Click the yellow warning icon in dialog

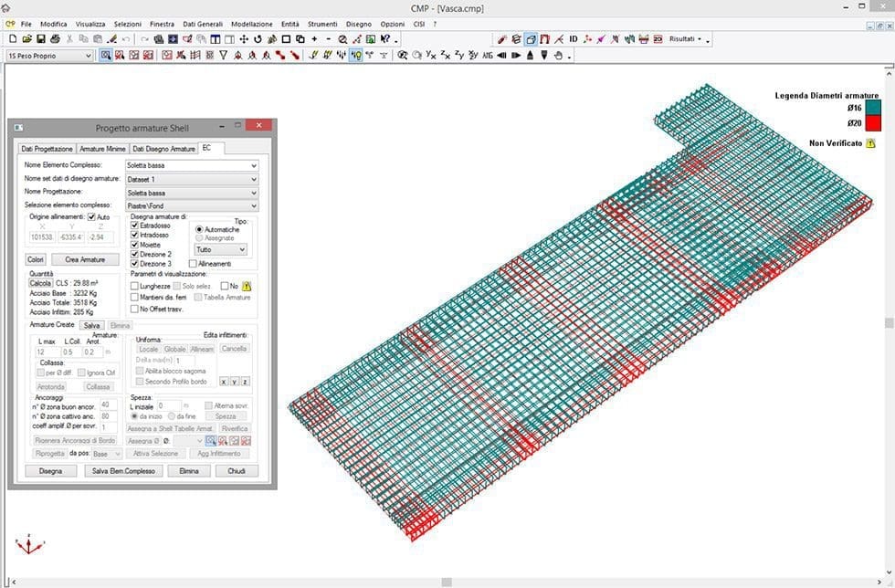click(246, 286)
